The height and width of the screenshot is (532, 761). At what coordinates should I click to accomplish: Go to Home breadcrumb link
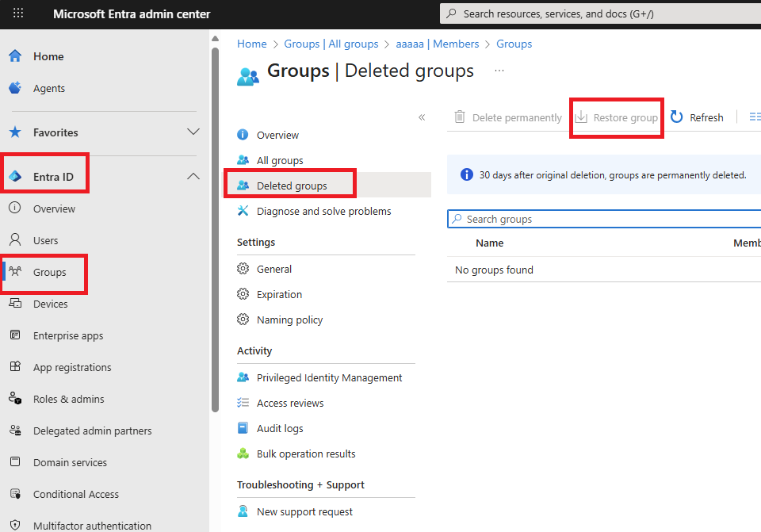pyautogui.click(x=252, y=44)
